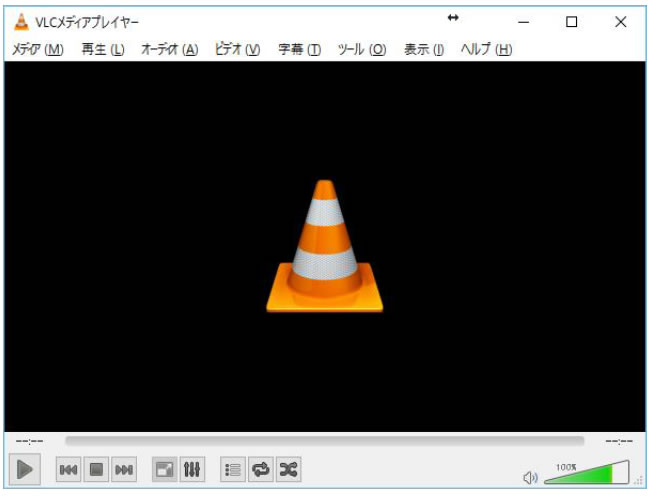Open the オーディオ (A) menu
662x504 pixels.
pos(170,49)
